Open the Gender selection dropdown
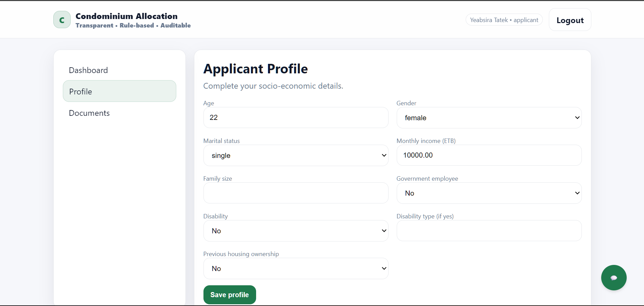This screenshot has height=306, width=644. pyautogui.click(x=489, y=118)
